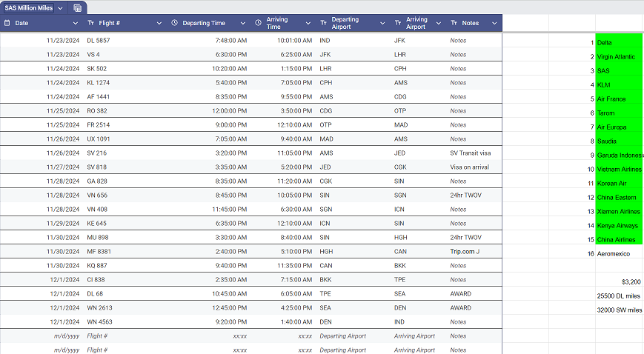Click the clock icon beside Arriving Time

[258, 23]
